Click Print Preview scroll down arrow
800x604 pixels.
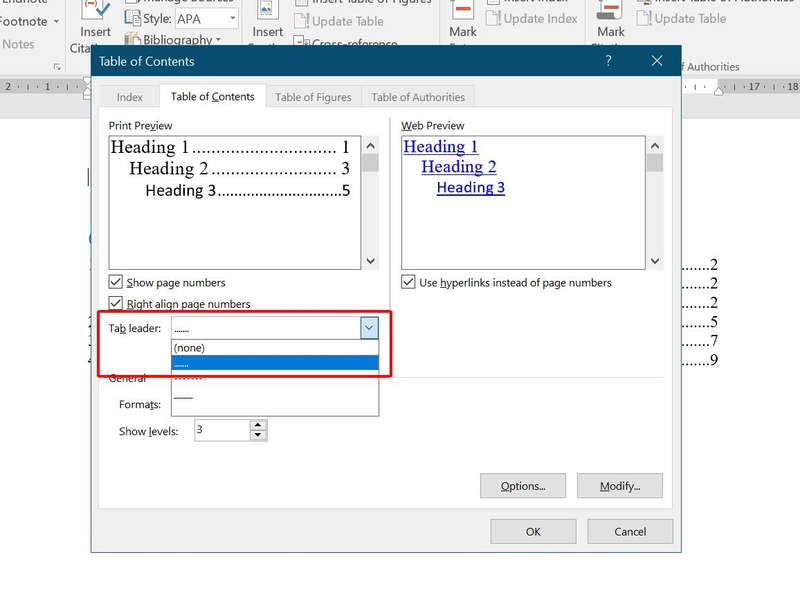point(371,261)
